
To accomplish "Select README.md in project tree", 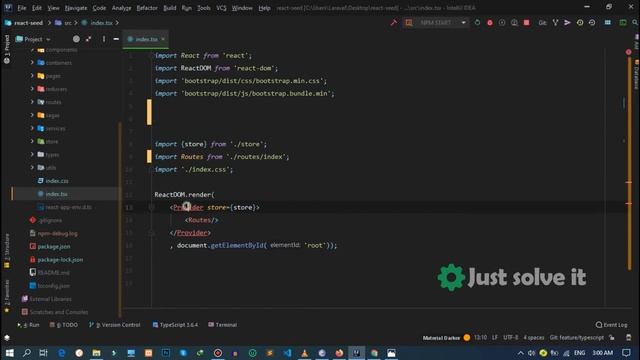I will coord(53,273).
